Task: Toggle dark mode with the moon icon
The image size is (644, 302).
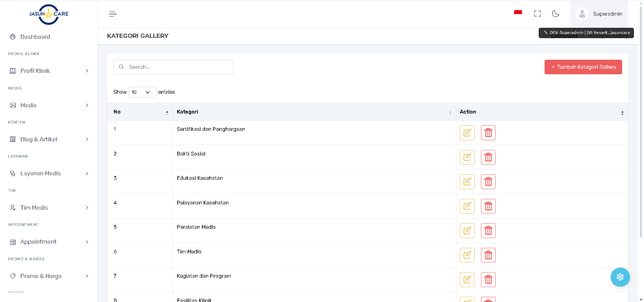Action: point(555,14)
